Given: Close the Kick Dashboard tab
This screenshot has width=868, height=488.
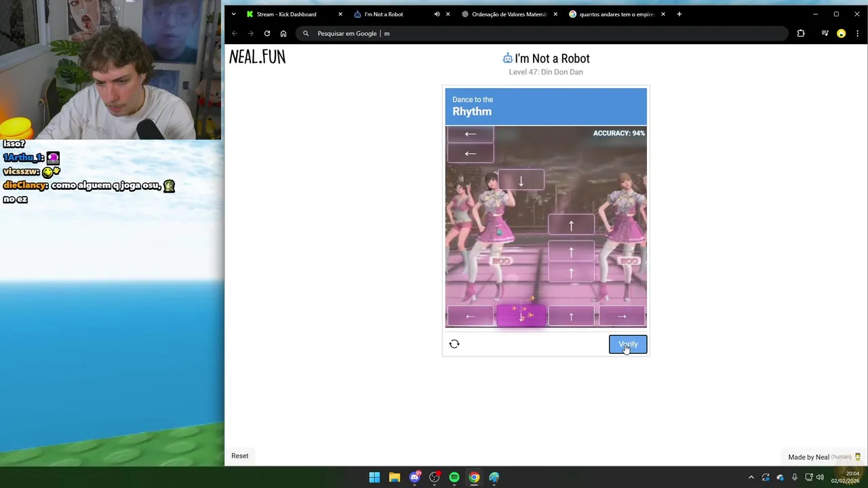Looking at the screenshot, I should tap(340, 14).
